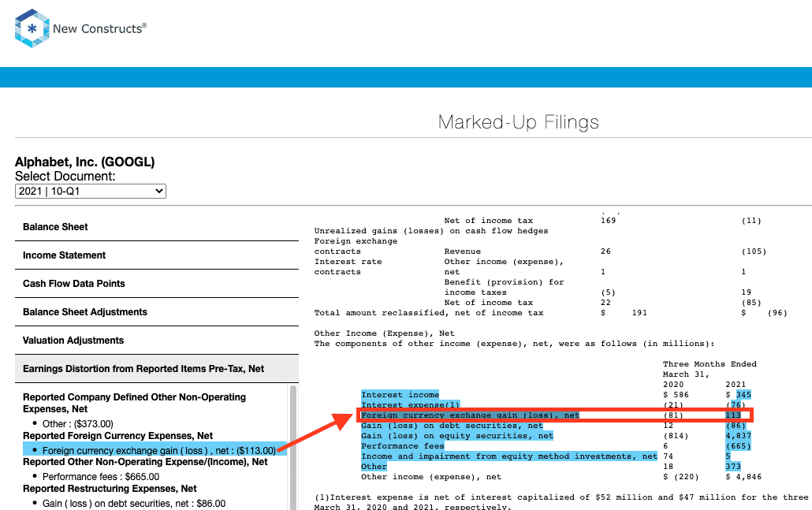Screen dimensions: 812x510
Task: Click Reported Foreign Currency Expenses, Net heading
Action: [117, 436]
